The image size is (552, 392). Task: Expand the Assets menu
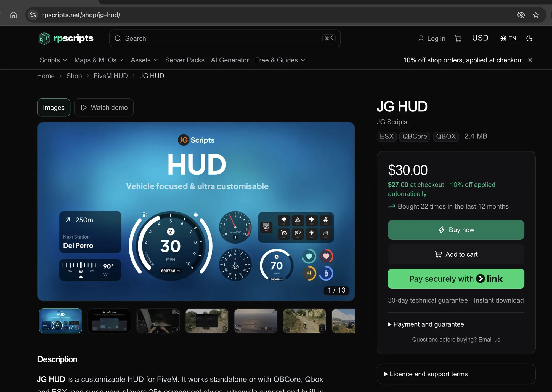[144, 60]
